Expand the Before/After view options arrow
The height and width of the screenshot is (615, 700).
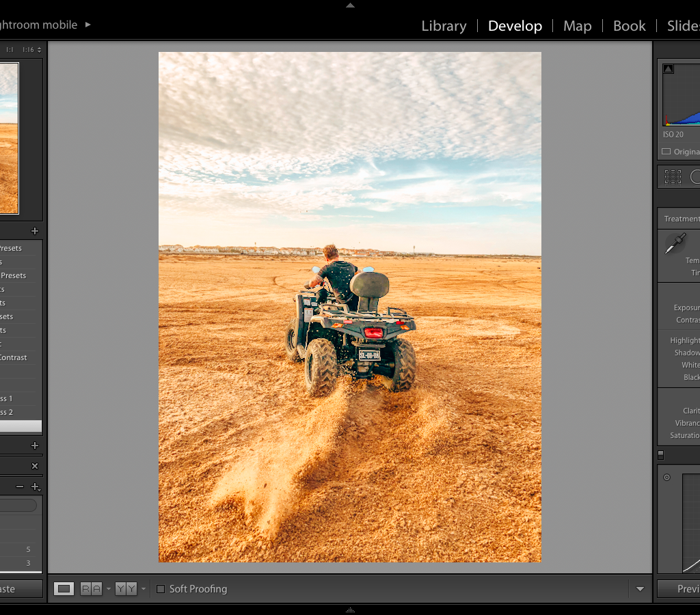click(144, 589)
